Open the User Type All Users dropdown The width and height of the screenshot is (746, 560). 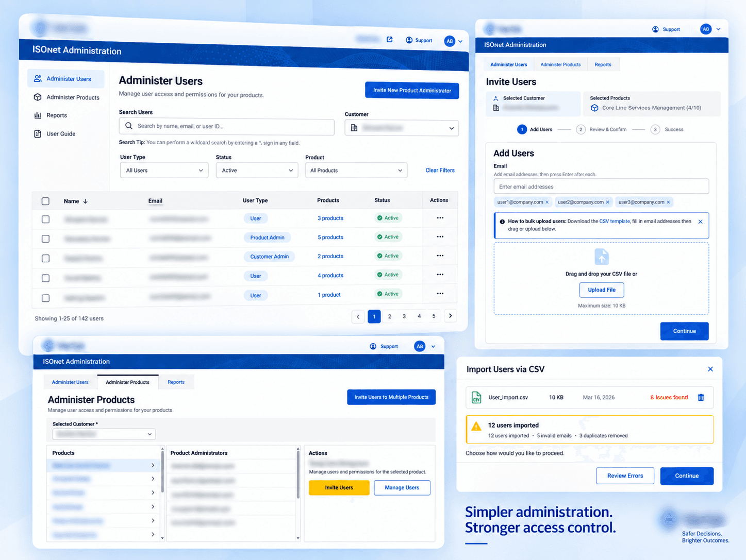click(164, 171)
